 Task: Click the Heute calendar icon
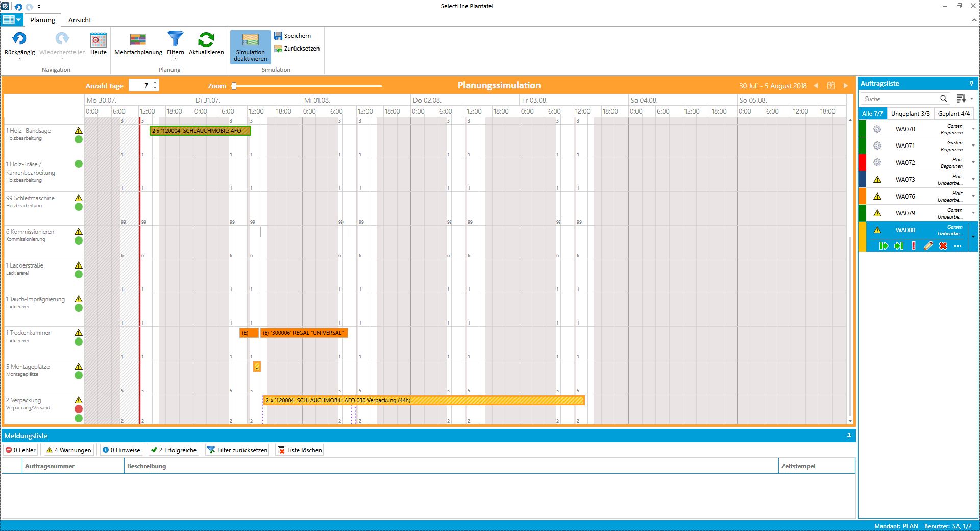(98, 40)
